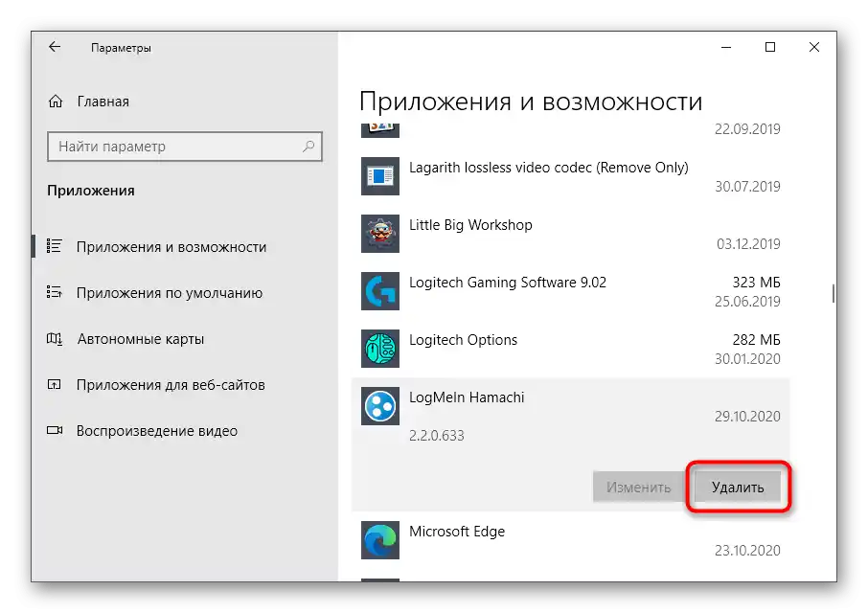Close the Параметры window
The image size is (868, 613).
813,47
